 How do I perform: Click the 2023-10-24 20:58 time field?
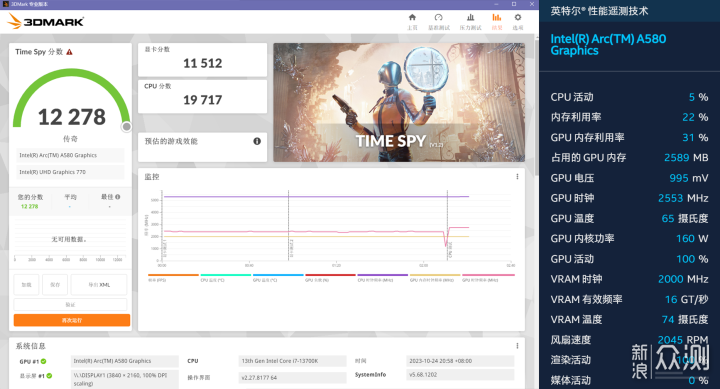point(460,361)
